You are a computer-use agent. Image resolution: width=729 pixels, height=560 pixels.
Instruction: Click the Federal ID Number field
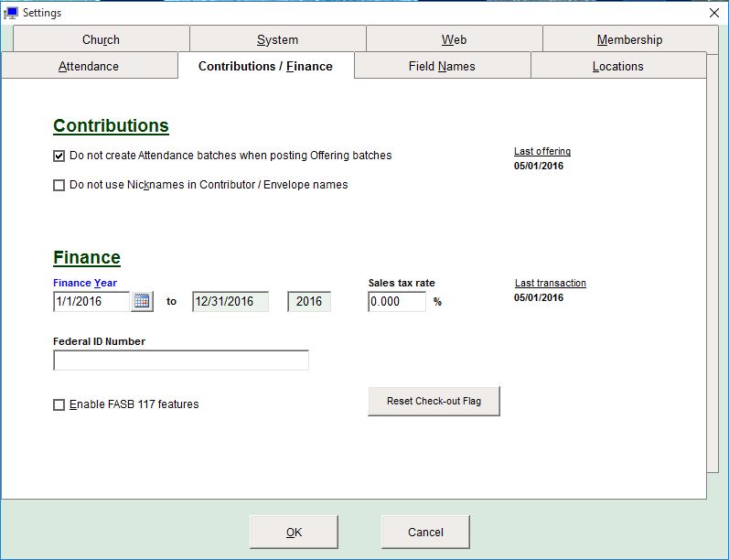point(181,361)
